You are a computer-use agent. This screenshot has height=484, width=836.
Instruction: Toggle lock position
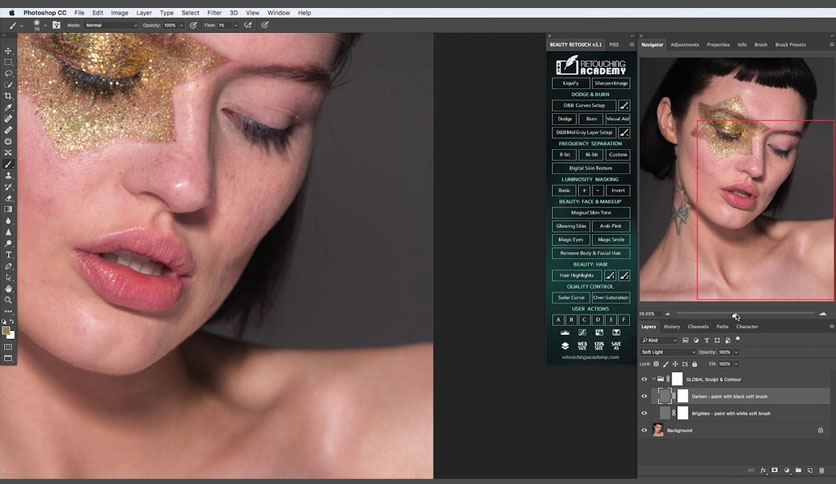click(x=675, y=364)
